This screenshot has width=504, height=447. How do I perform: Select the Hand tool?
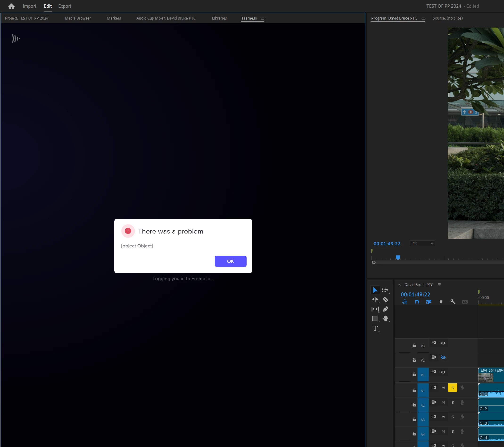(385, 319)
